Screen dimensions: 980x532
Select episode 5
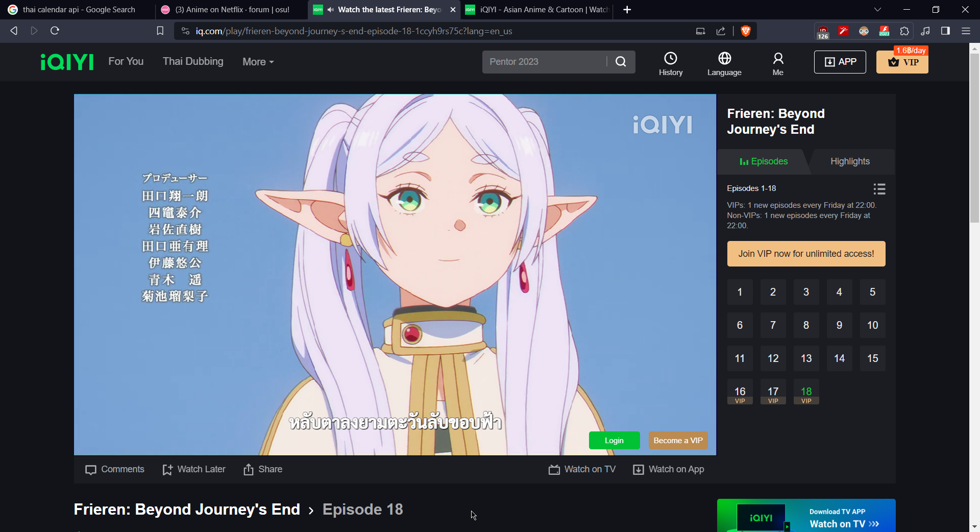872,292
